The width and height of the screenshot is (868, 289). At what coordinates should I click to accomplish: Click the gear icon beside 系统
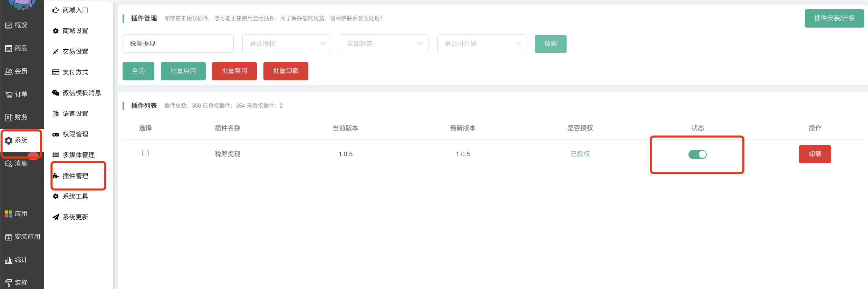9,140
